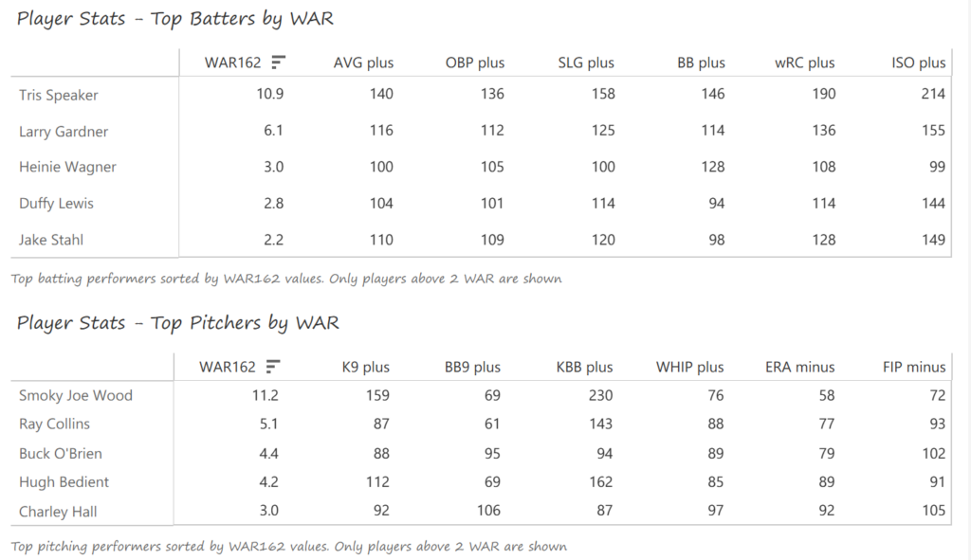Sort pitchers by BB9 plus

click(472, 368)
